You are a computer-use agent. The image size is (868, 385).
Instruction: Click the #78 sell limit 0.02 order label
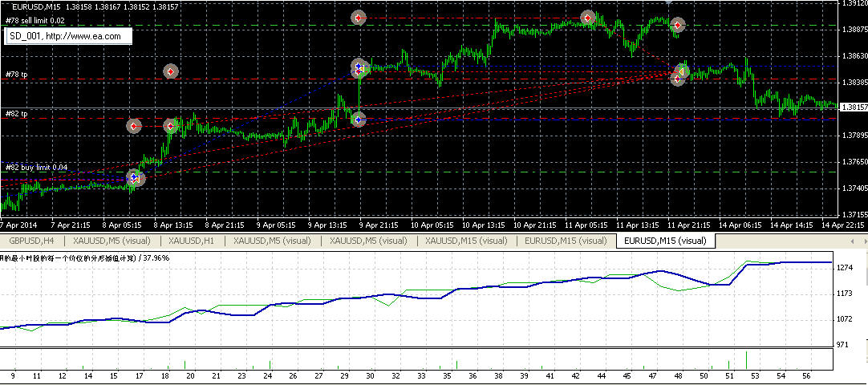pyautogui.click(x=35, y=20)
